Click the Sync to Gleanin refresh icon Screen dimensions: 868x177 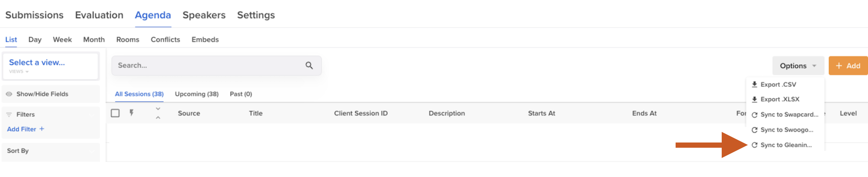click(x=755, y=145)
